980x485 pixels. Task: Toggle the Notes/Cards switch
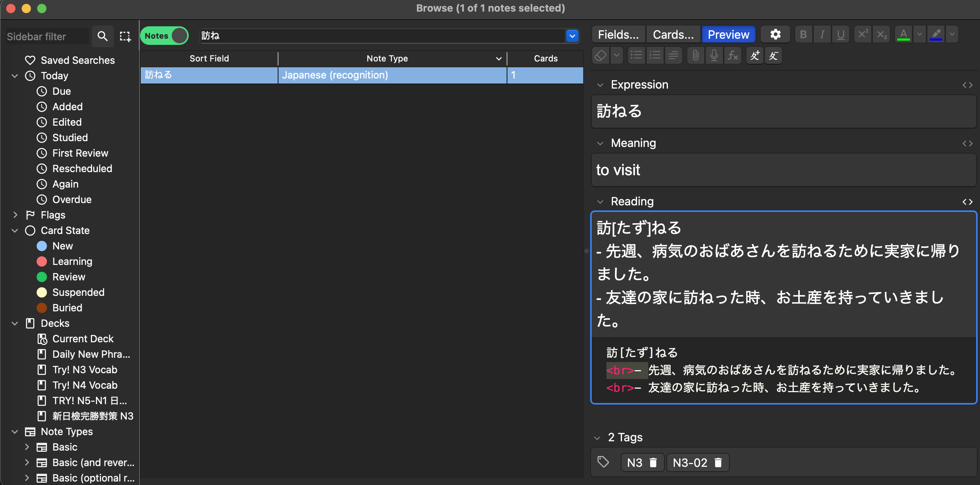pos(164,36)
